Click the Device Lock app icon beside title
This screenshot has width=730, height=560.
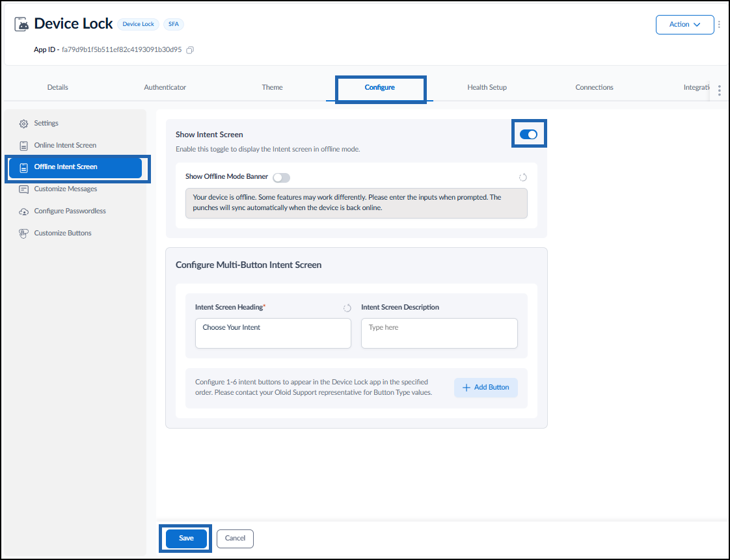coord(21,24)
